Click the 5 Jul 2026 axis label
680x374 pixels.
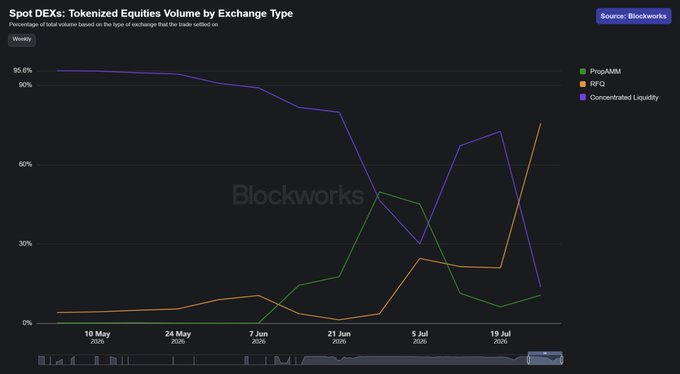pyautogui.click(x=420, y=337)
